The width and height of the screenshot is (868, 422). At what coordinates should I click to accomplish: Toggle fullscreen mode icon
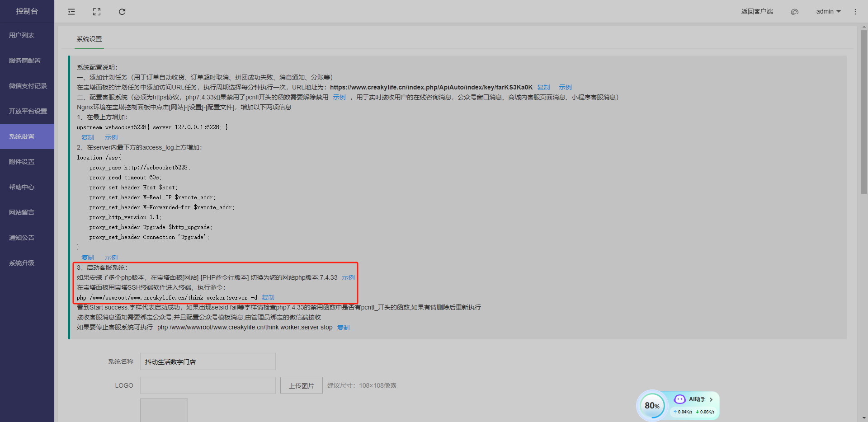pos(97,12)
